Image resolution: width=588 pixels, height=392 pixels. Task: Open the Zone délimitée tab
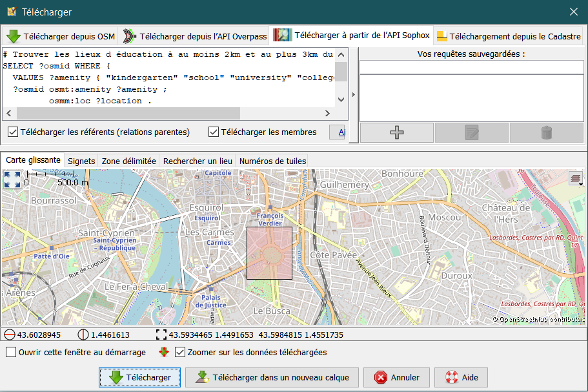coord(128,161)
